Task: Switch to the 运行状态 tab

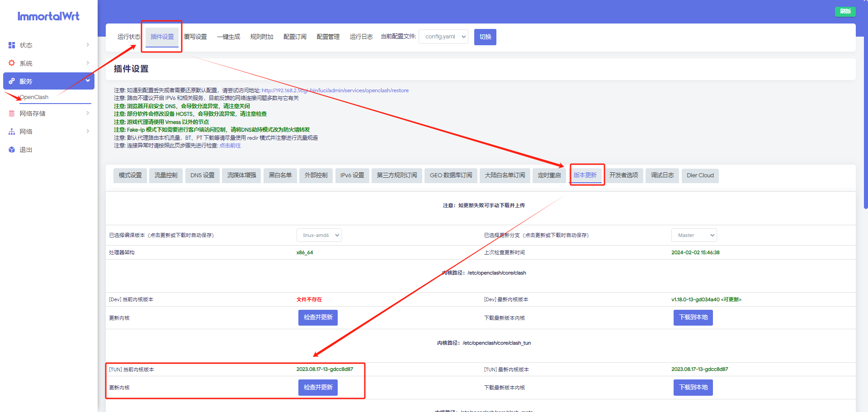Action: tap(129, 37)
